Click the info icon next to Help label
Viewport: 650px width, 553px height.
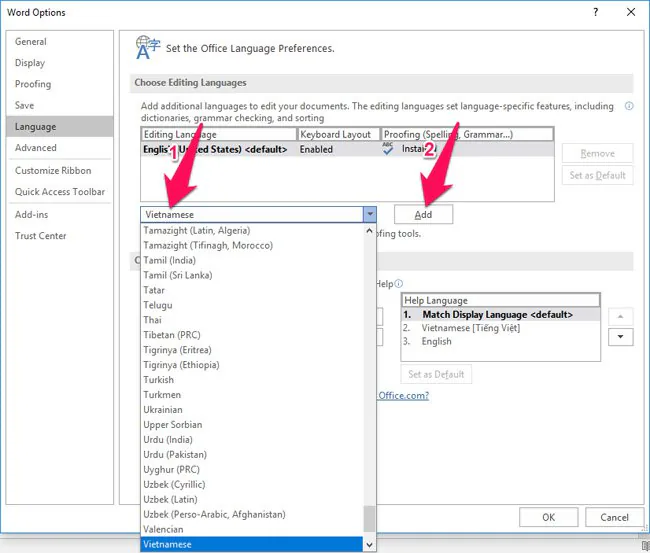tap(398, 284)
